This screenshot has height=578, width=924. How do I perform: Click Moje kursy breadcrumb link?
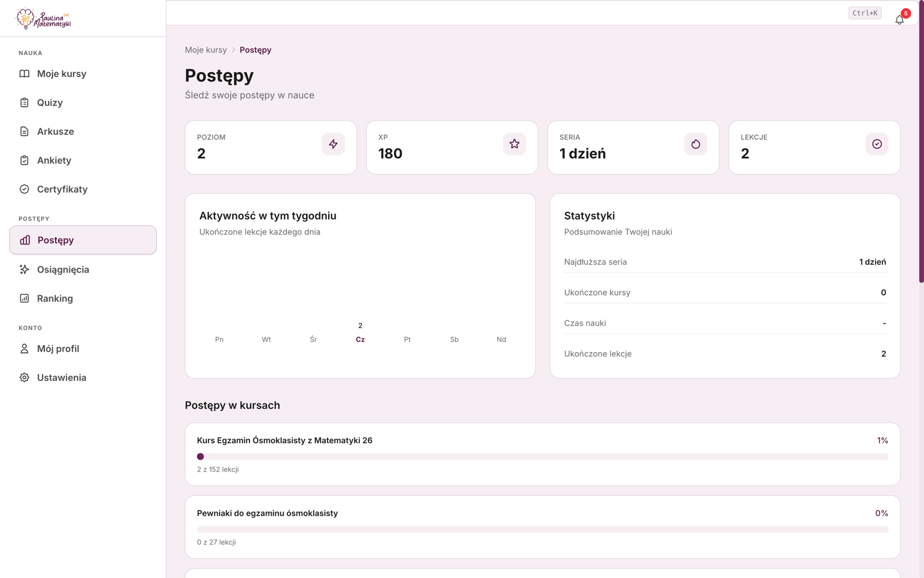206,50
